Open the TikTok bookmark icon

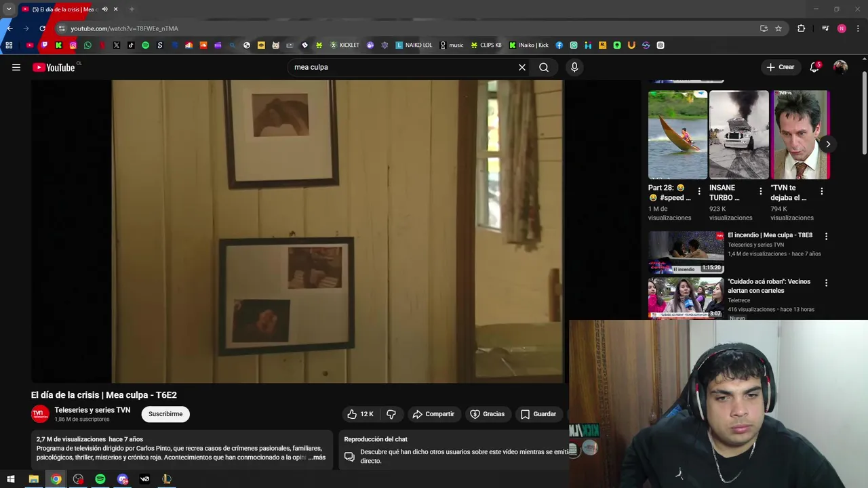(x=131, y=45)
